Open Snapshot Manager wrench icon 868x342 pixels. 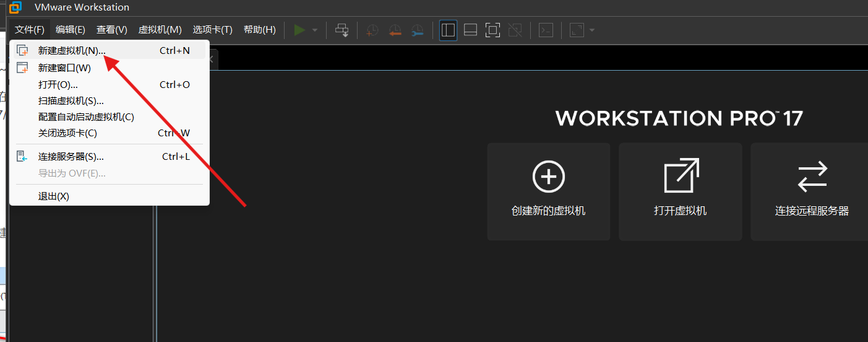[418, 30]
